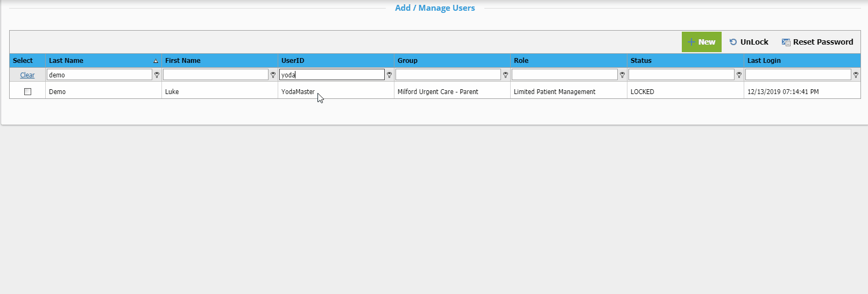Check the Select box for Demo user
This screenshot has height=294, width=868.
[27, 92]
